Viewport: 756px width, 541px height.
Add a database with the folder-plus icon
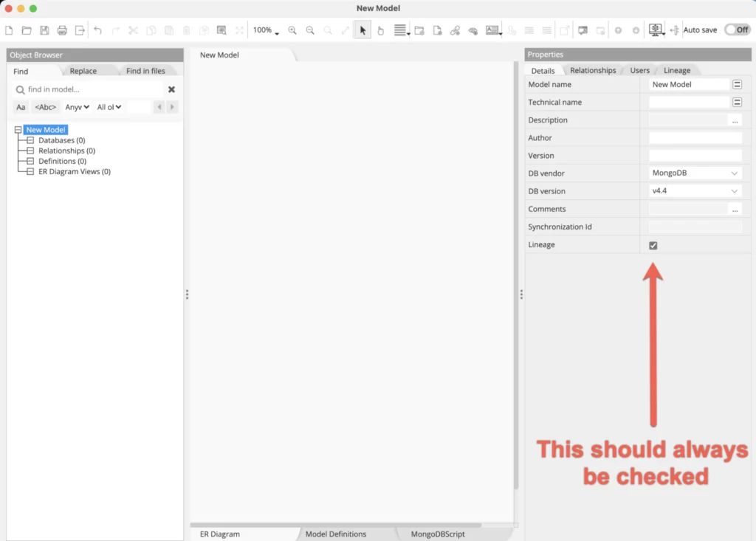point(419,30)
